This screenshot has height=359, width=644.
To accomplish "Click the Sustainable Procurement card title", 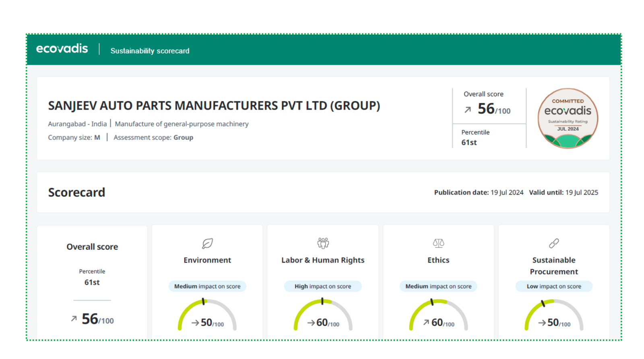I will 554,266.
